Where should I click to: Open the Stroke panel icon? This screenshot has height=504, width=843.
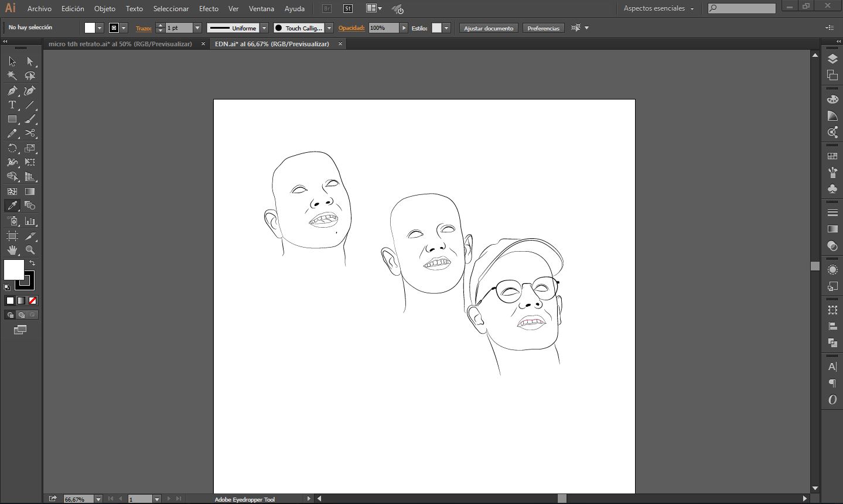click(832, 212)
